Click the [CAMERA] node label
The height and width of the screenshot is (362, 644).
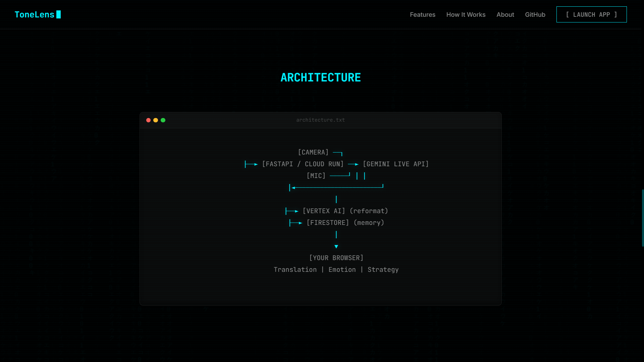313,152
